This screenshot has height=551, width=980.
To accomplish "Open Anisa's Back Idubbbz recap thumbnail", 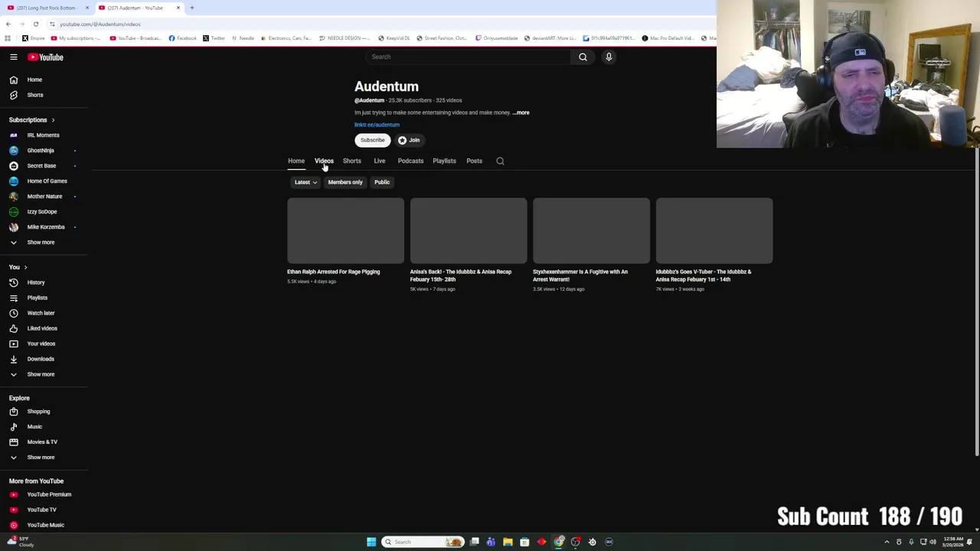I will pyautogui.click(x=469, y=230).
